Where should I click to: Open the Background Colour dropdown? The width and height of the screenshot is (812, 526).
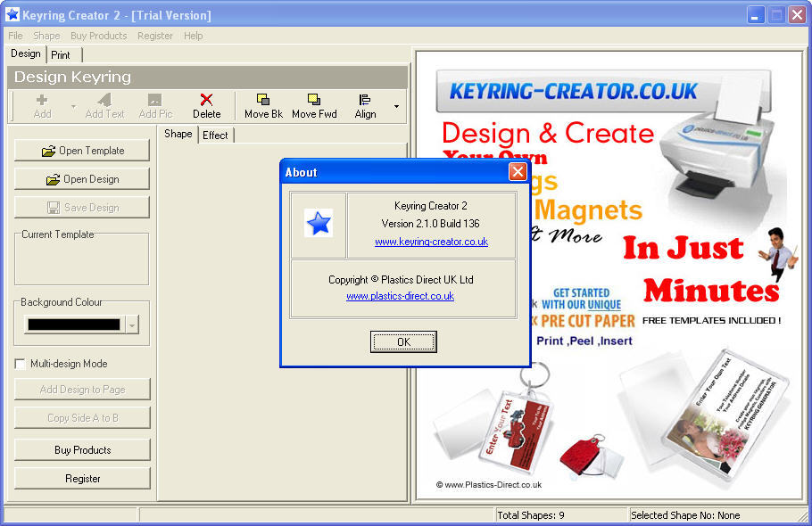[x=131, y=324]
